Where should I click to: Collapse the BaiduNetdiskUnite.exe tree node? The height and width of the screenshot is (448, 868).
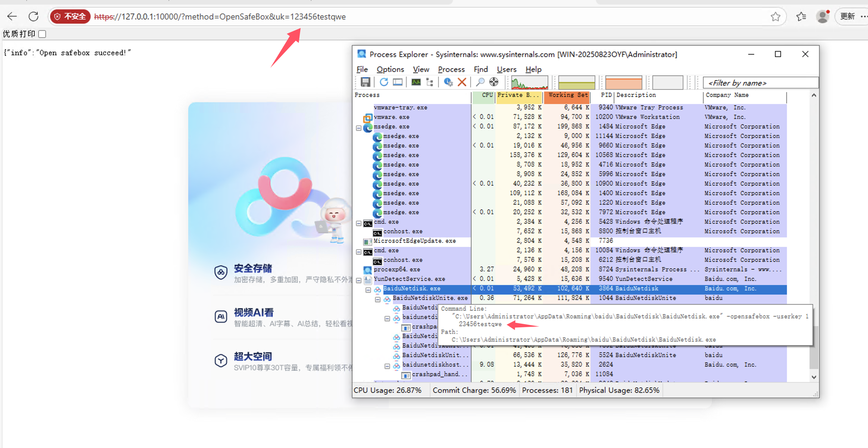pyautogui.click(x=378, y=299)
